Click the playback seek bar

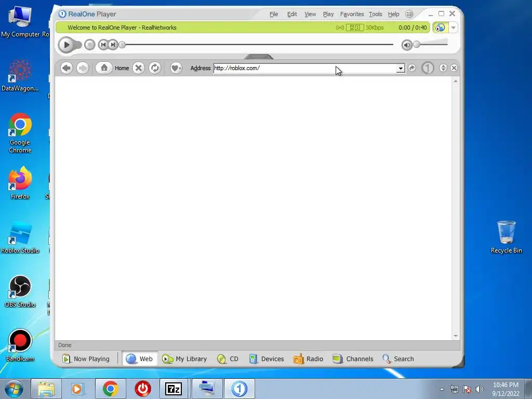click(259, 45)
